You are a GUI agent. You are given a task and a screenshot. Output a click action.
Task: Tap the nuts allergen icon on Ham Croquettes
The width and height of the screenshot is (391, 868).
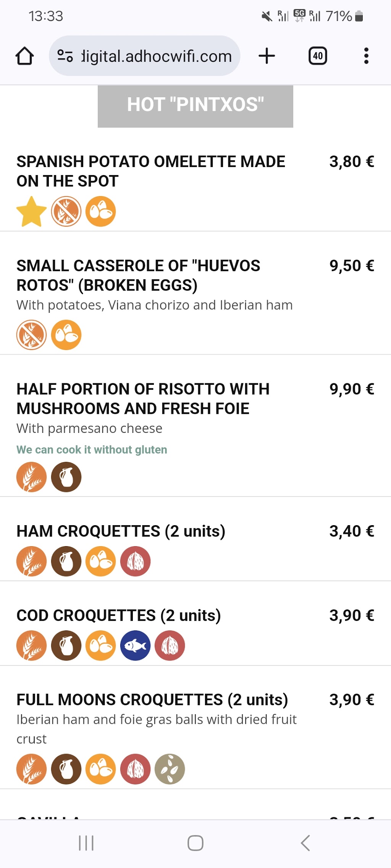(x=135, y=561)
